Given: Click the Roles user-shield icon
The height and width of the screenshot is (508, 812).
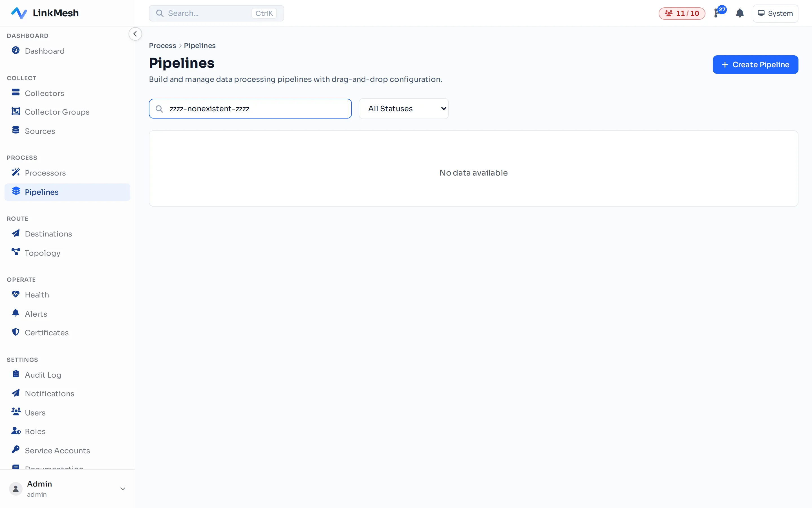Looking at the screenshot, I should pyautogui.click(x=16, y=431).
